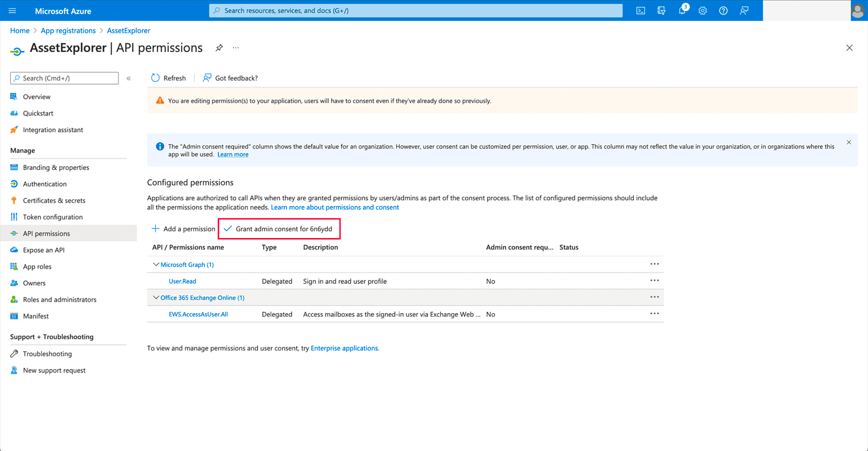Open directories and subscriptions filter icon
The image size is (868, 451).
coord(661,11)
